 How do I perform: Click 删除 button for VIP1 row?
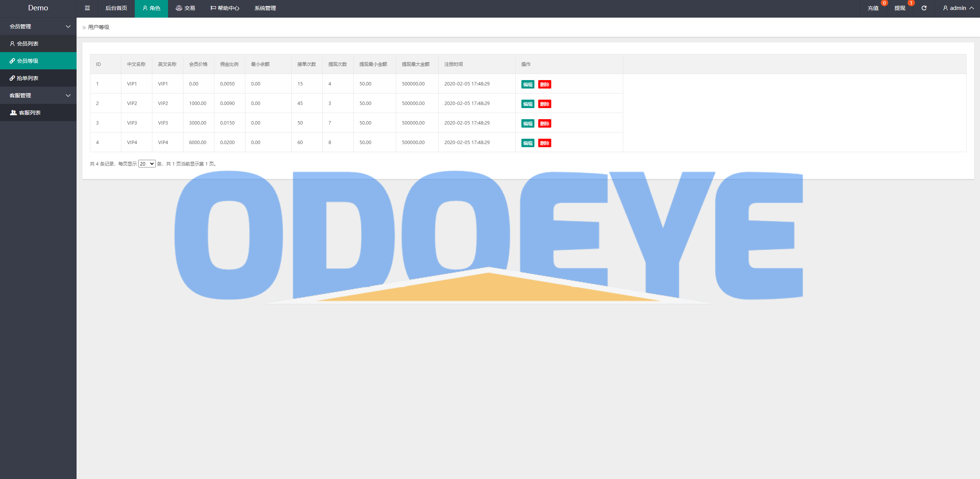pos(544,84)
